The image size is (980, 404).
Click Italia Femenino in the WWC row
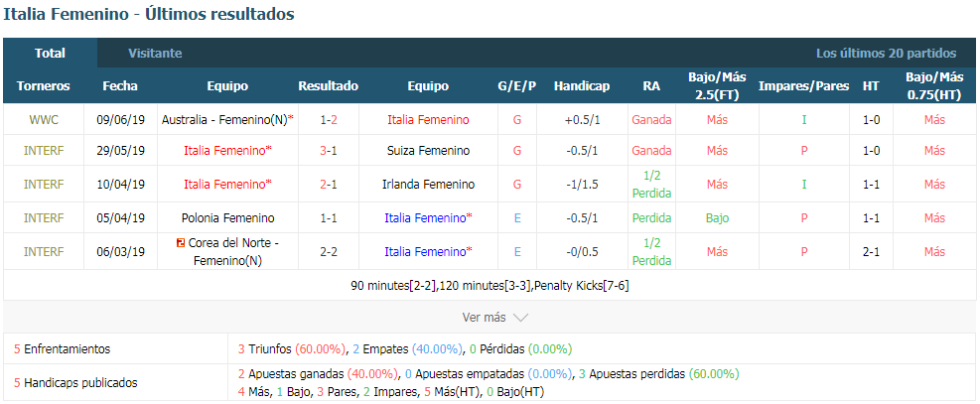428,119
